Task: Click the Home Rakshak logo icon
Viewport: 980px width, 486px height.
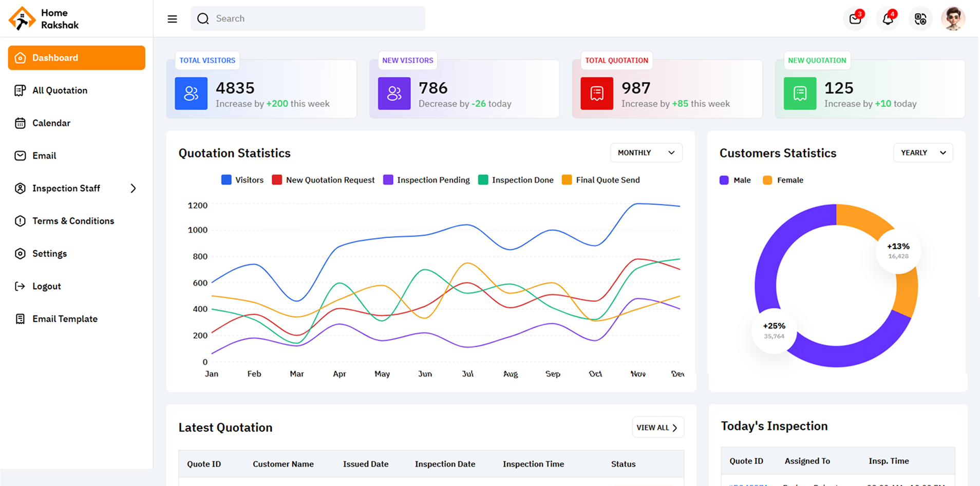Action: pyautogui.click(x=22, y=18)
